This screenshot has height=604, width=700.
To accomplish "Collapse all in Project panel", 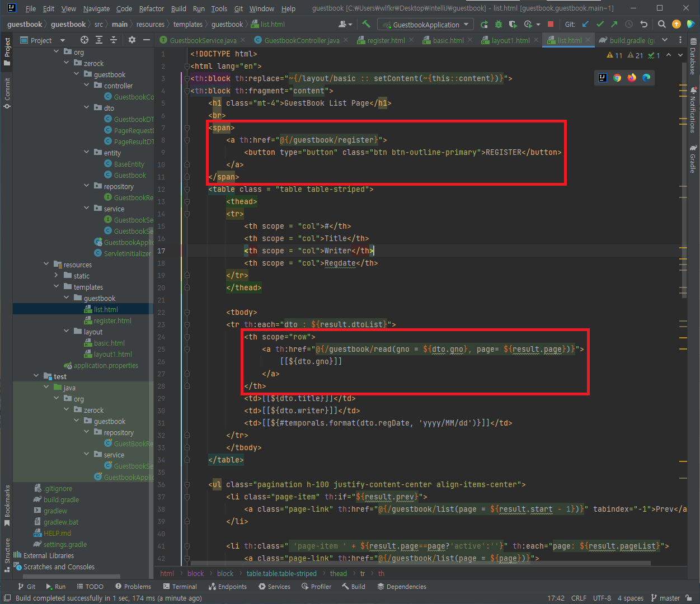I will [114, 40].
